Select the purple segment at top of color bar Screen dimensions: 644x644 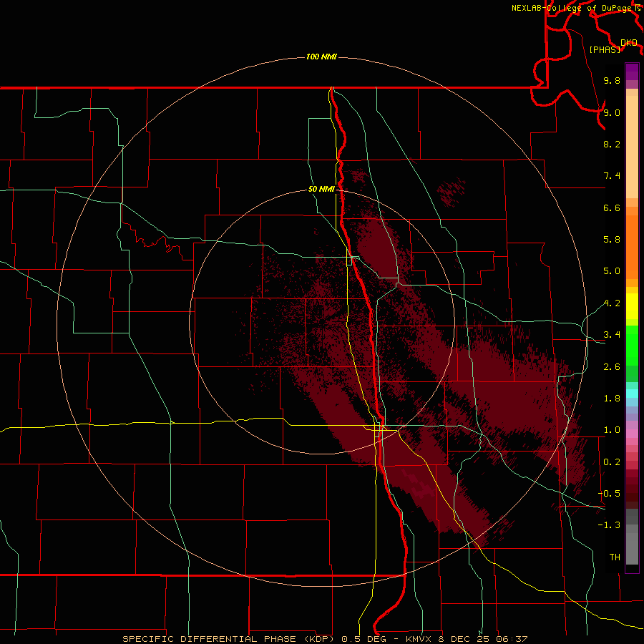click(x=632, y=72)
